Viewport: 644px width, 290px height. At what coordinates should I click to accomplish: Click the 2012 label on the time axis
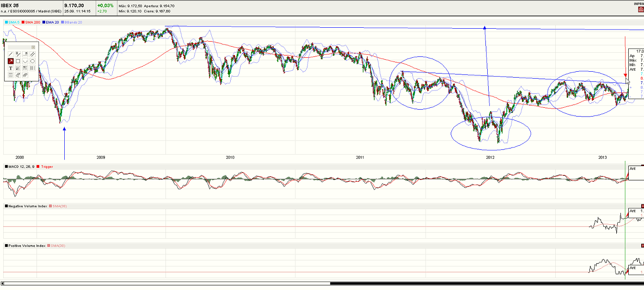tap(491, 157)
